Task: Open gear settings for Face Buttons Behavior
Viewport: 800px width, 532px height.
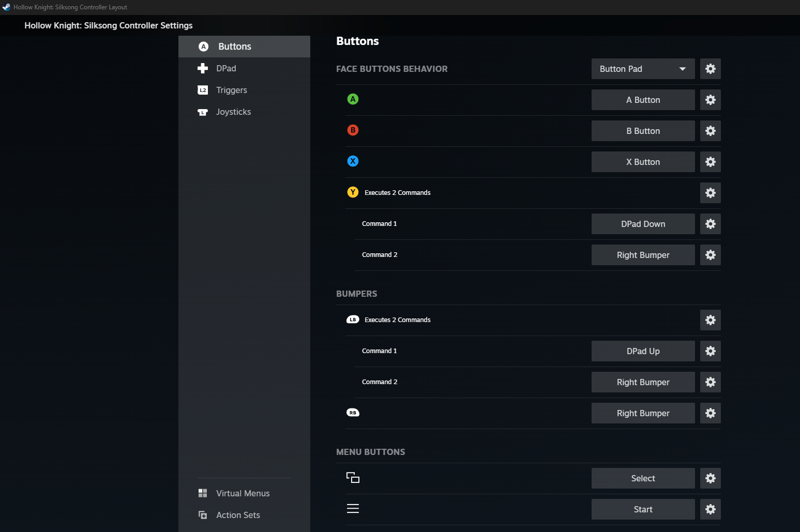Action: point(711,69)
